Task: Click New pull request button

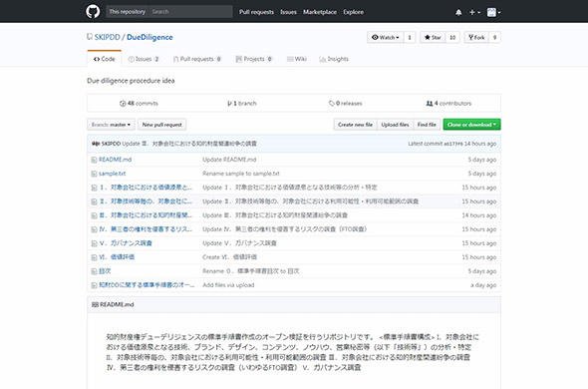Action: 162,125
